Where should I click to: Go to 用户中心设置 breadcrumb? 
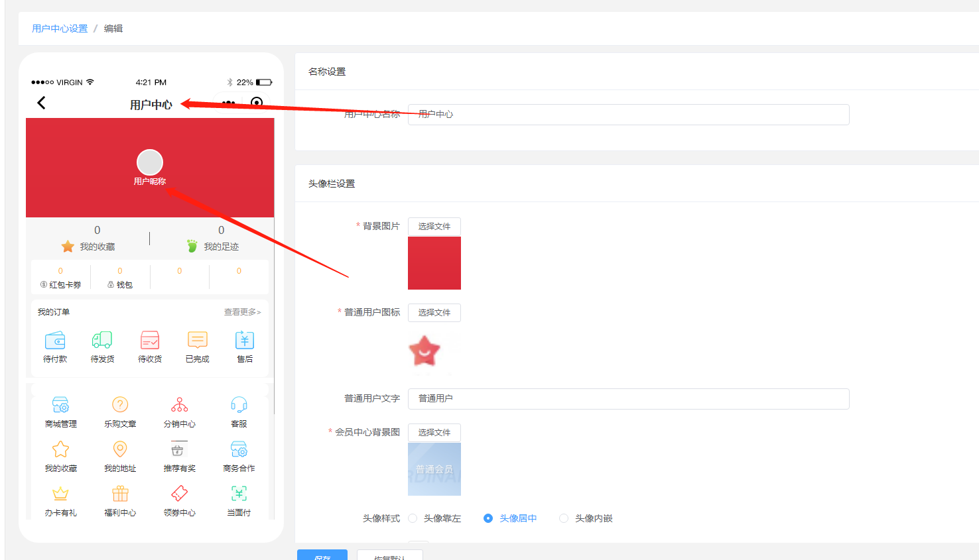pos(60,28)
